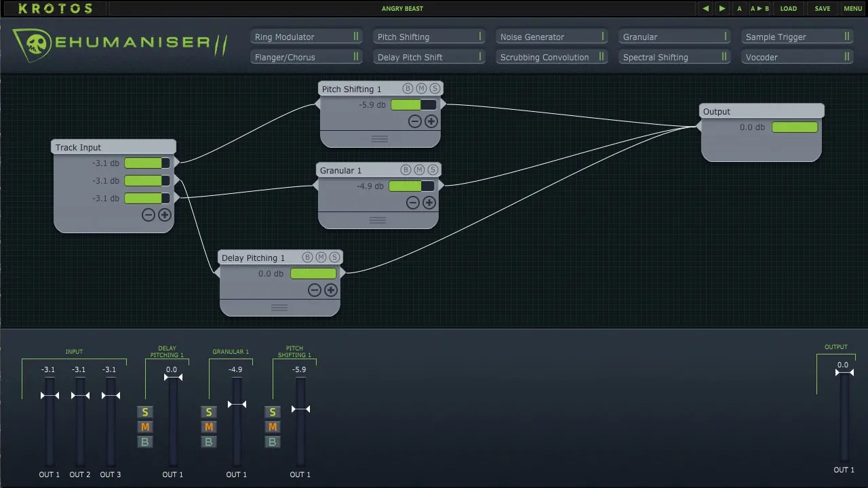
Task: Expand the Pitch Shifting 1 node panel
Action: [x=380, y=138]
